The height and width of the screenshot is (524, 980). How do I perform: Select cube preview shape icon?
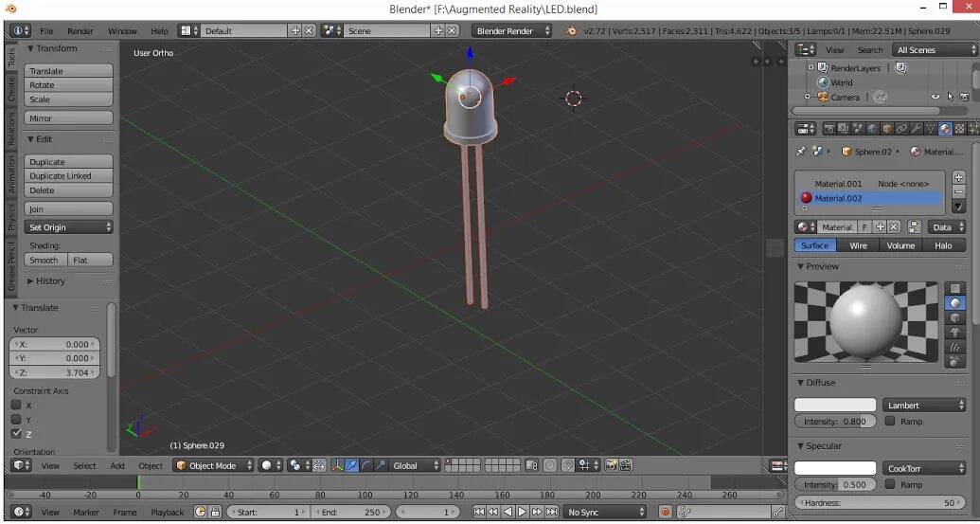(x=954, y=317)
